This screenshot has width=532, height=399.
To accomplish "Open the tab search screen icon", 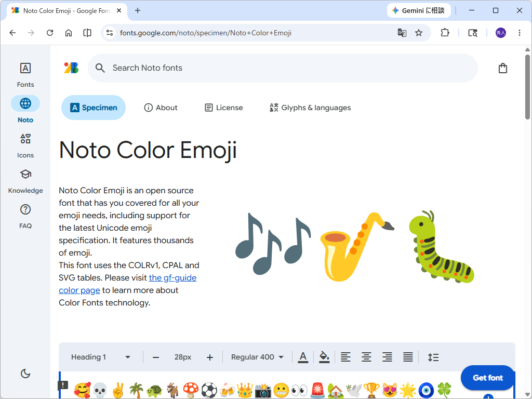I will point(473,33).
